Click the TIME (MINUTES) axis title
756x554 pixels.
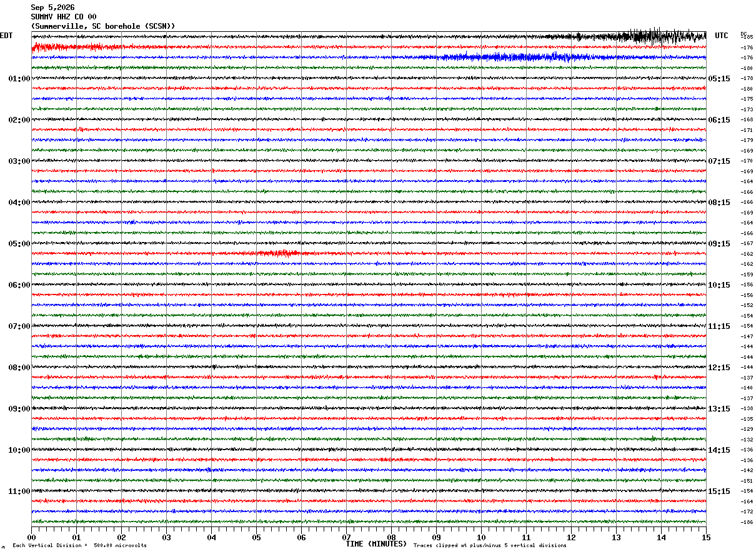pos(376,544)
